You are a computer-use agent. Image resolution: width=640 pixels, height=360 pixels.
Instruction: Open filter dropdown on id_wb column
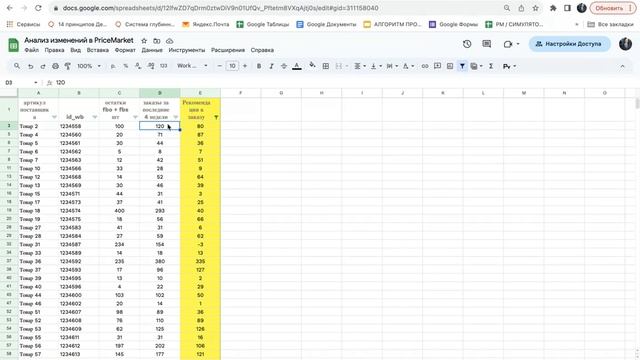pos(95,117)
